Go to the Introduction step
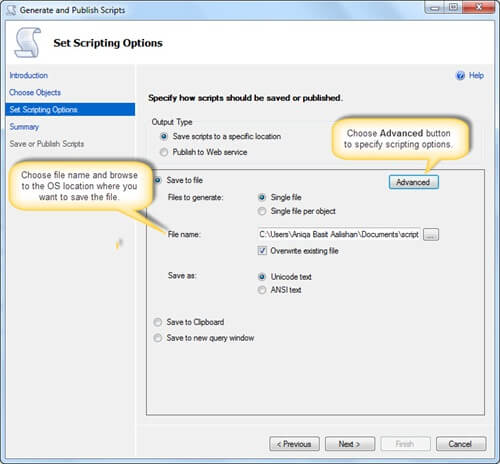This screenshot has height=464, width=500. pyautogui.click(x=29, y=75)
